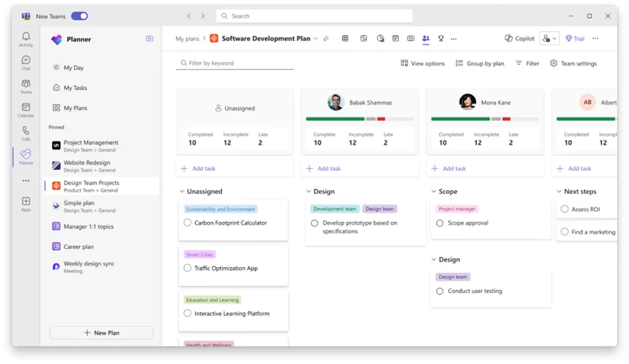Open the Goals view icon
Viewport: 629px width, 364px height.
tap(441, 38)
